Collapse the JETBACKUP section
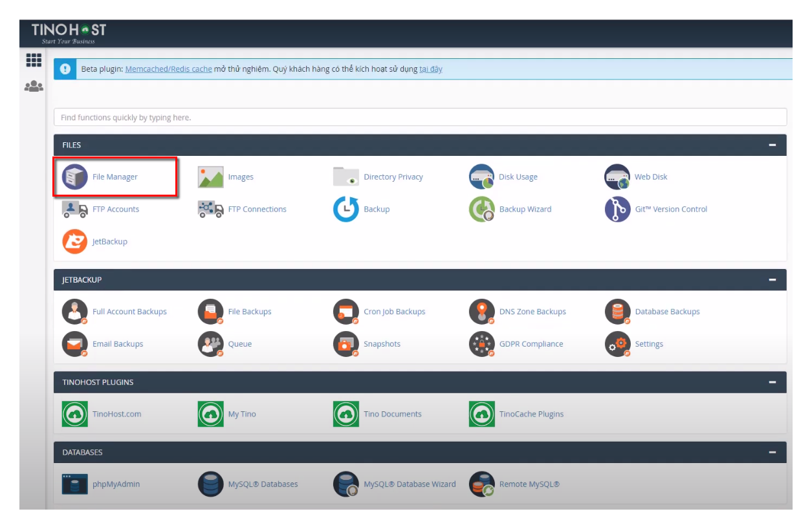Viewport: 812px width, 529px height. (x=772, y=280)
